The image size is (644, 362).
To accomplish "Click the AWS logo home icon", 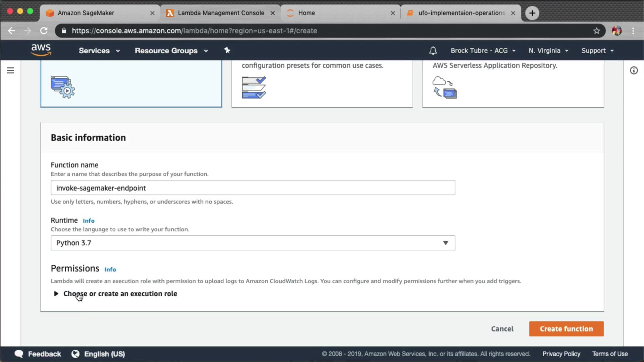I will point(41,50).
